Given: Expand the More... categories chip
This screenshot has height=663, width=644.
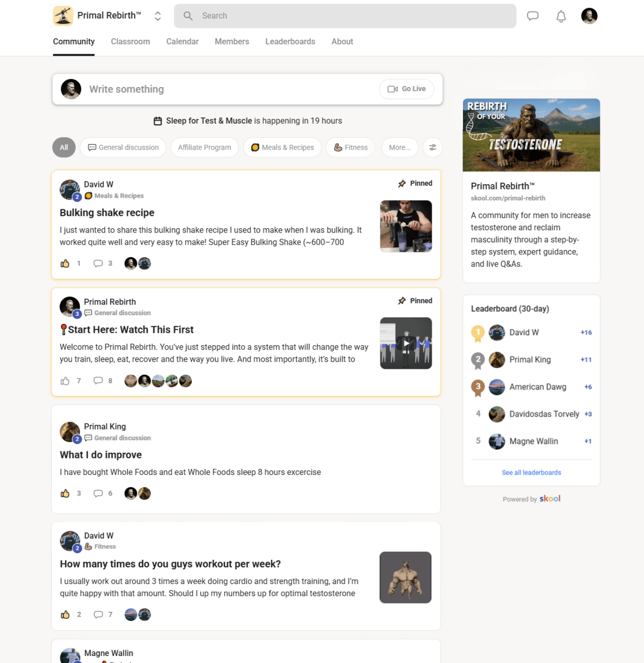Looking at the screenshot, I should [x=400, y=147].
